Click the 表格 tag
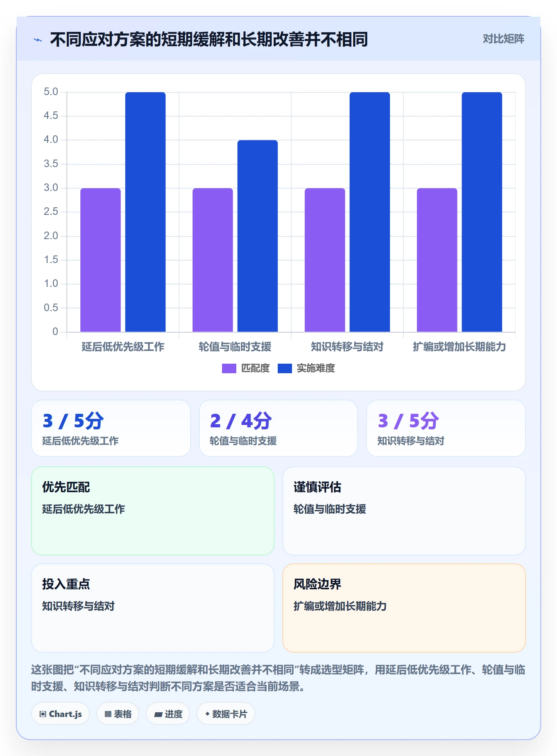This screenshot has height=756, width=557. [x=118, y=714]
